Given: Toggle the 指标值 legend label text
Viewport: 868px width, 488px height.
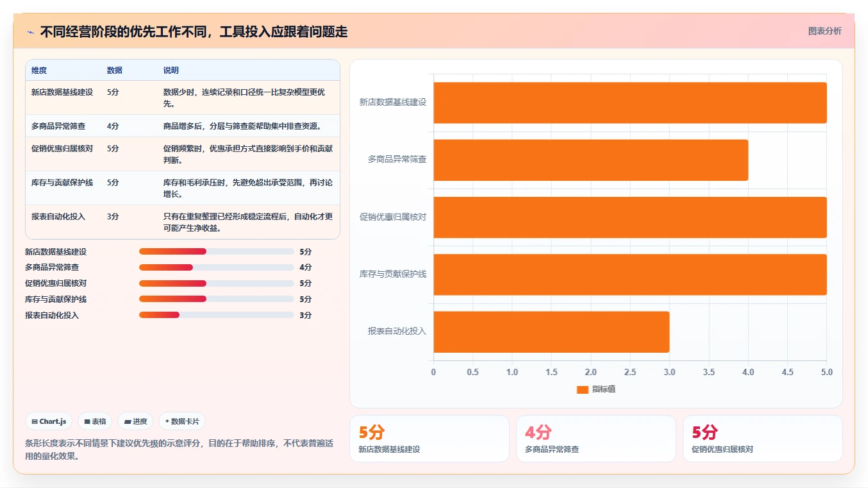Looking at the screenshot, I should click(604, 389).
